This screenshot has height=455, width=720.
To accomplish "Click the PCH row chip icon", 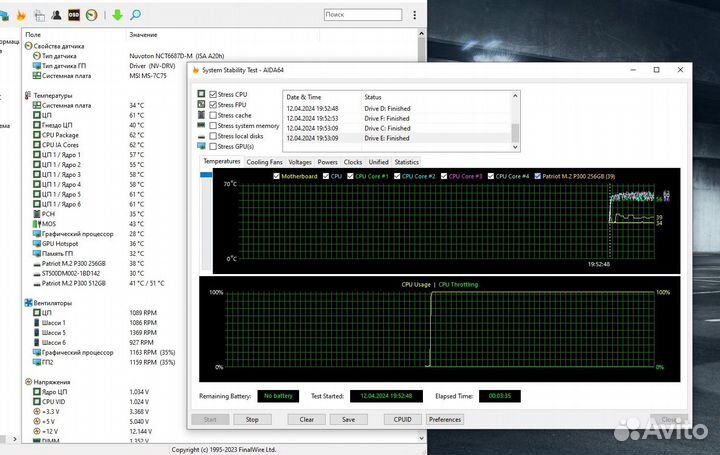I will pyautogui.click(x=37, y=214).
